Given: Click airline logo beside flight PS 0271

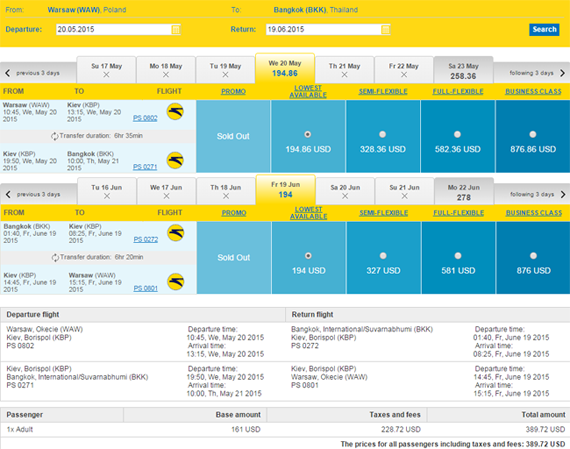Looking at the screenshot, I should tap(175, 160).
